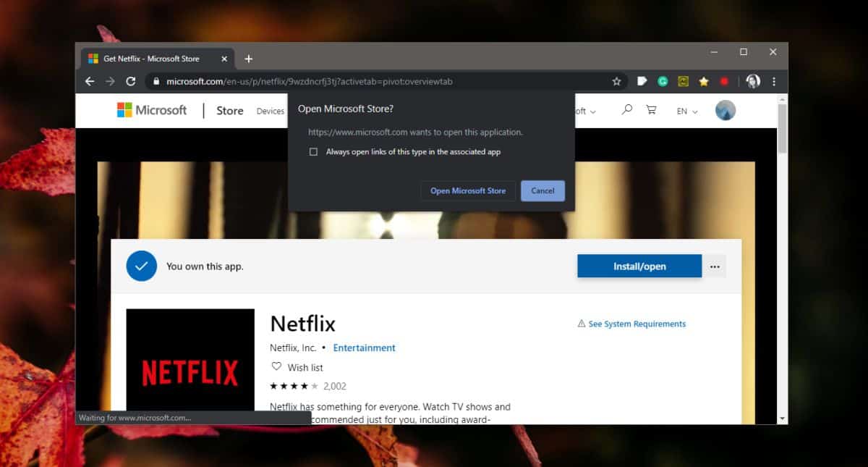Expand the EN language dropdown
Screen dimensions: 868x467
click(x=687, y=112)
